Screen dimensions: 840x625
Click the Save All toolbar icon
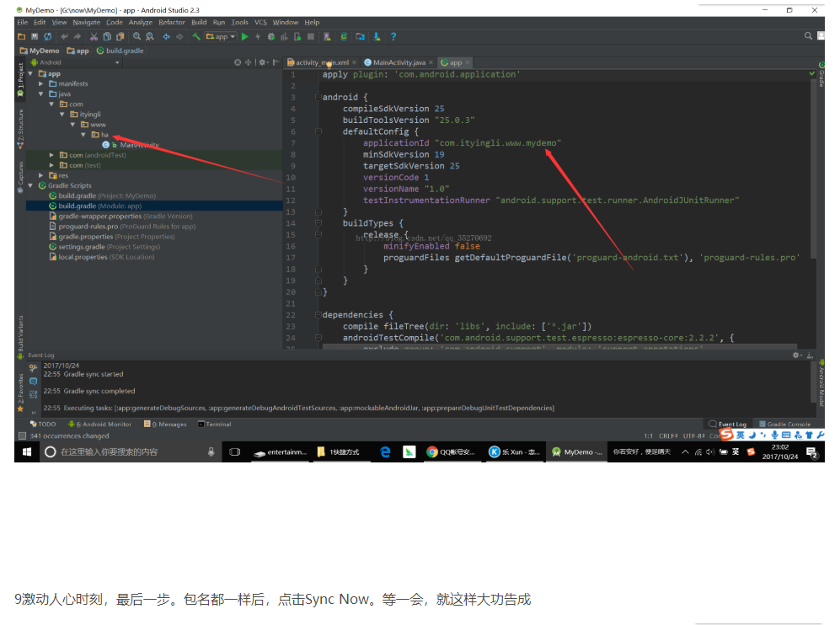point(35,37)
